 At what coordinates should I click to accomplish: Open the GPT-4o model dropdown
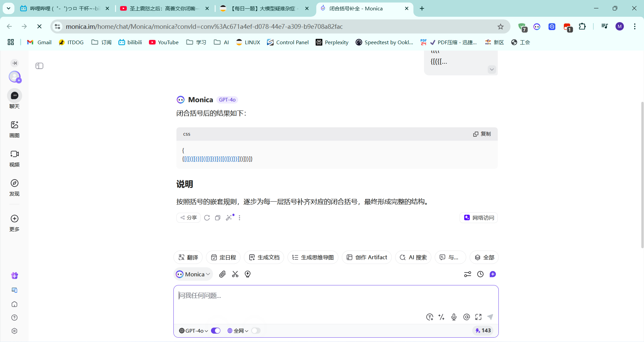click(x=194, y=331)
